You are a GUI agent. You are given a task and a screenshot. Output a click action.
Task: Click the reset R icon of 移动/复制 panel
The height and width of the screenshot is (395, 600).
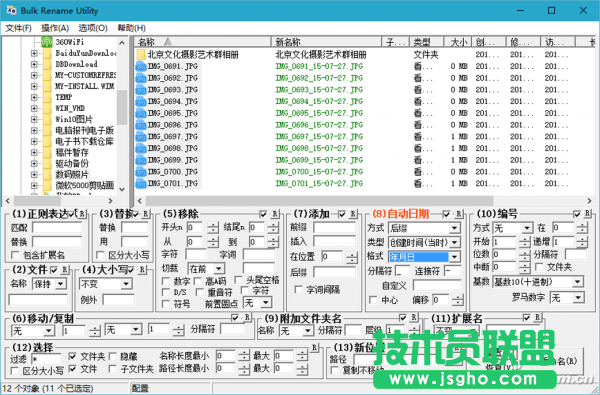(247, 317)
